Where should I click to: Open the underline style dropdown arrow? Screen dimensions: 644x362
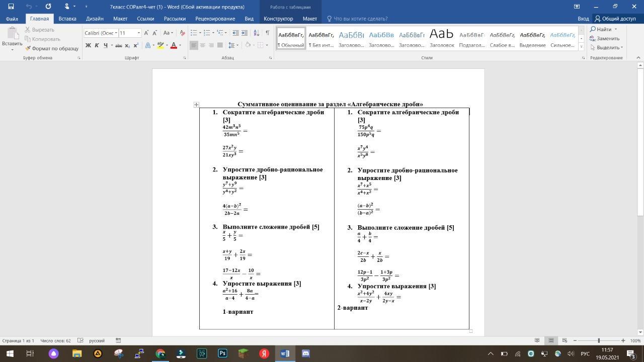point(111,45)
